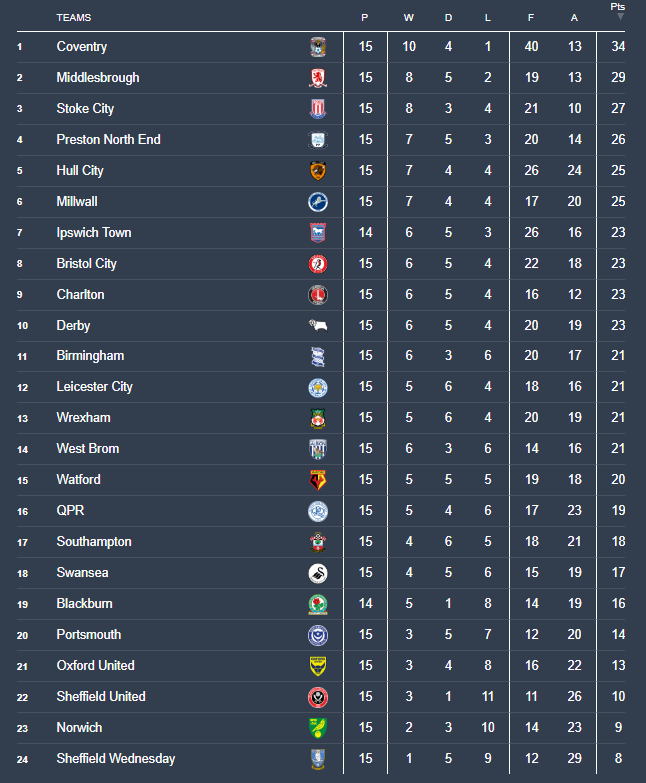Open the Preston North End team link

(108, 140)
